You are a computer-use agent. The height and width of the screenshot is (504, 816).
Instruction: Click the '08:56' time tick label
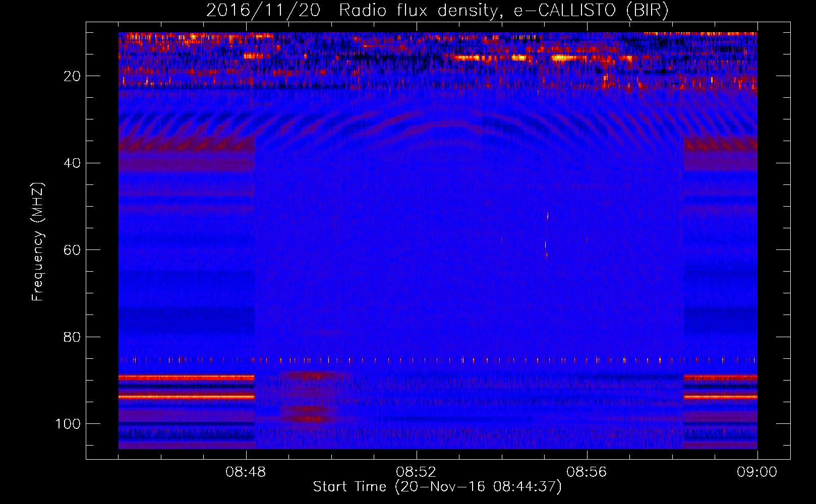click(x=587, y=472)
